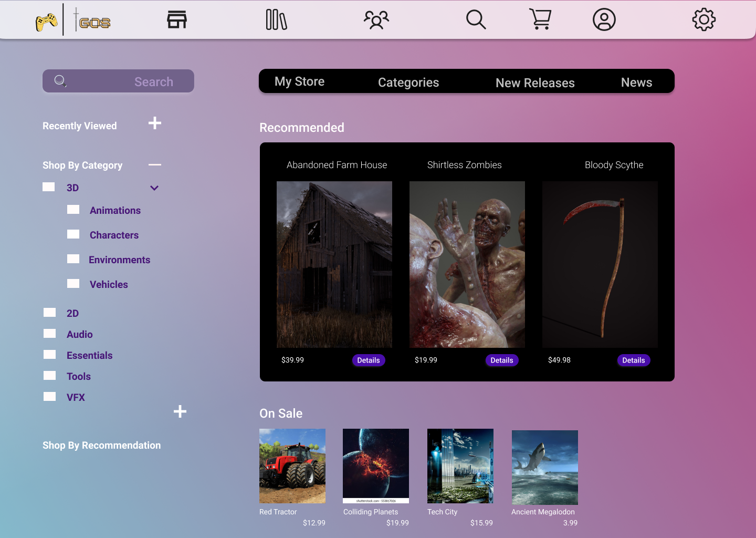Open the New Releases tab
The height and width of the screenshot is (538, 756).
[535, 83]
